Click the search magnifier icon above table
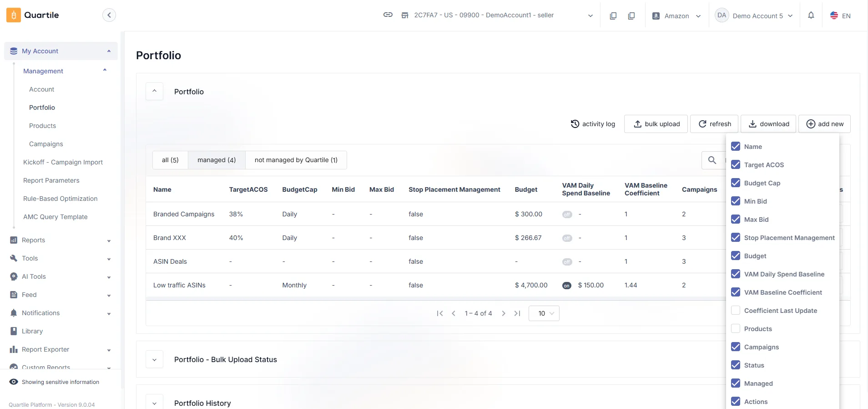This screenshot has height=409, width=868. 712,160
